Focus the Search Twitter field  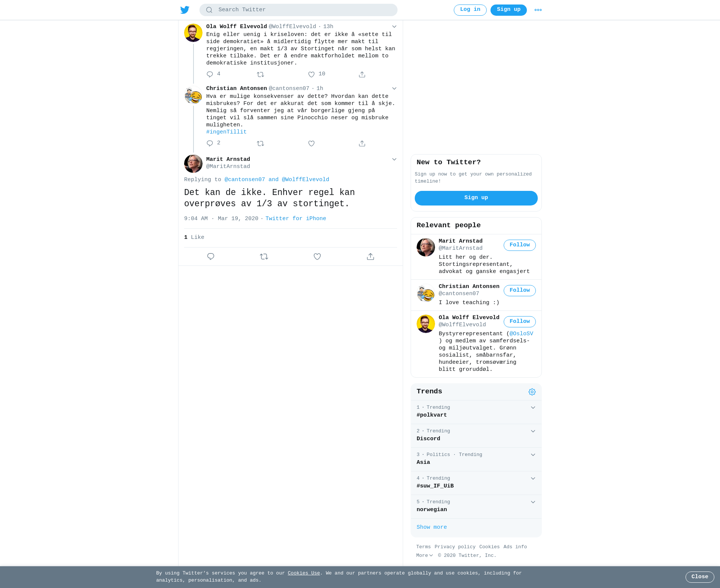click(x=298, y=10)
